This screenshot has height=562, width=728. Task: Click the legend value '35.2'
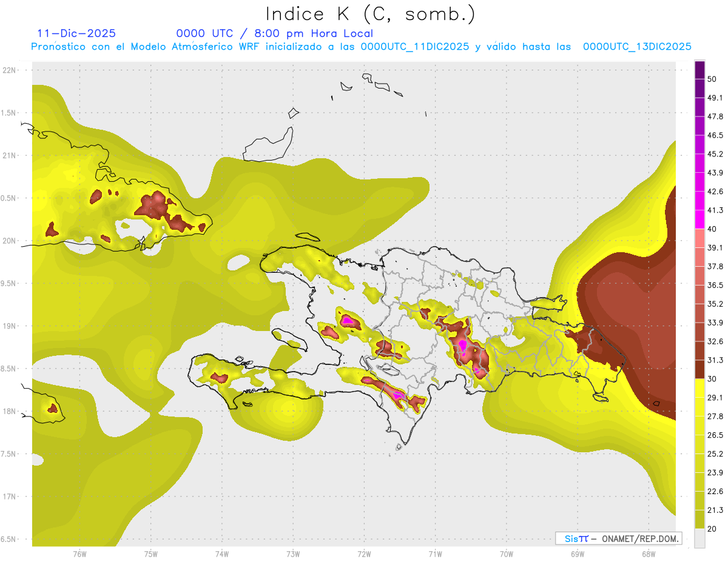coord(715,304)
